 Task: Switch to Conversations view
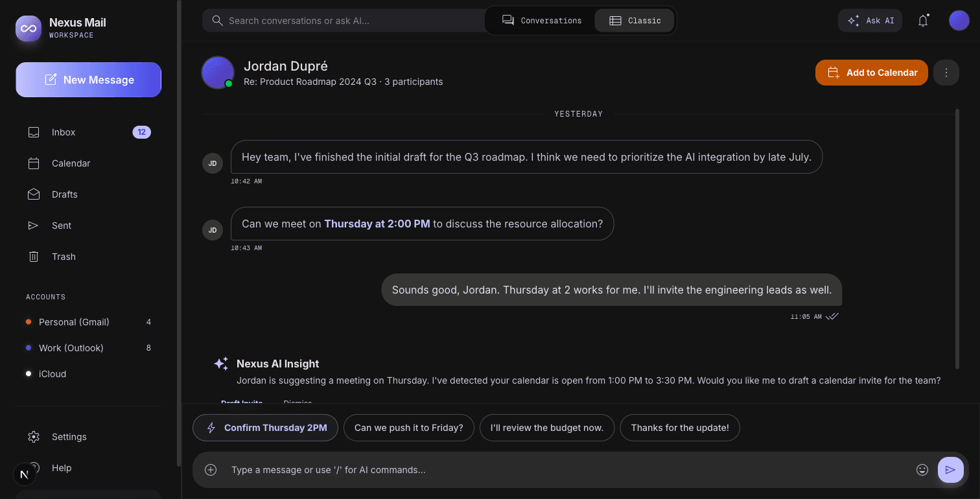tap(542, 21)
